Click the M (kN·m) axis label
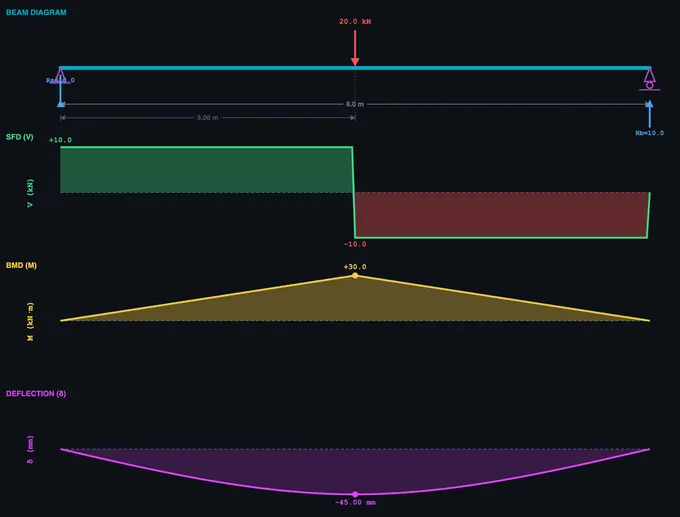The image size is (680, 517). [30, 322]
